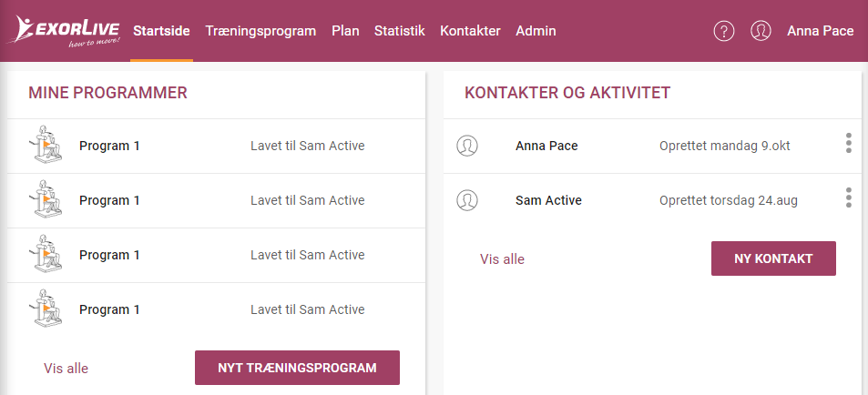Viewport: 868px width, 395px height.
Task: Switch to the Statistik tab
Action: [x=400, y=31]
